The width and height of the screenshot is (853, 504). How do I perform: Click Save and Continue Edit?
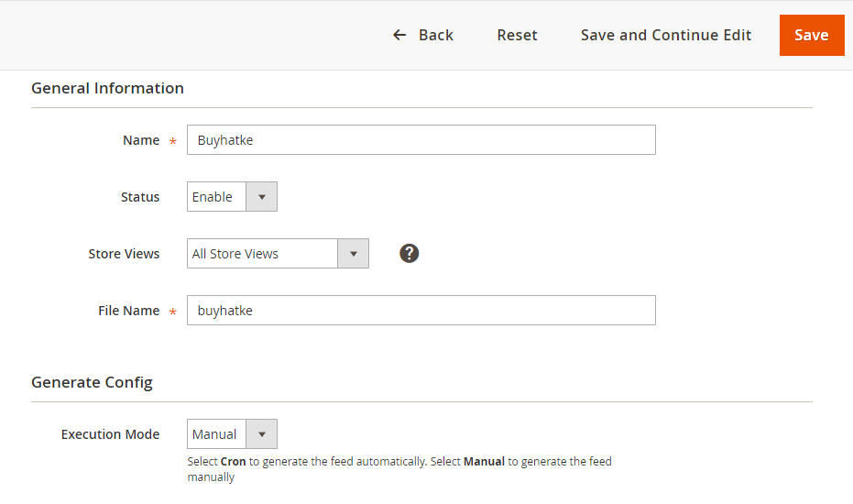pos(666,36)
